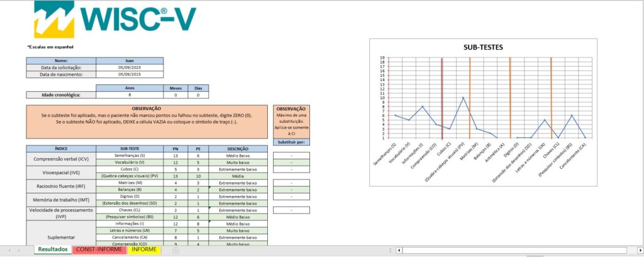This screenshot has height=257, width=644.
Task: Add a new sheet with plus button
Action: coord(176,250)
